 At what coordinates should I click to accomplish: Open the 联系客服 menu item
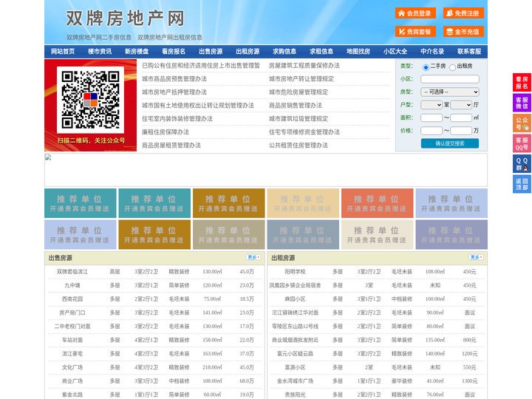[x=469, y=52]
